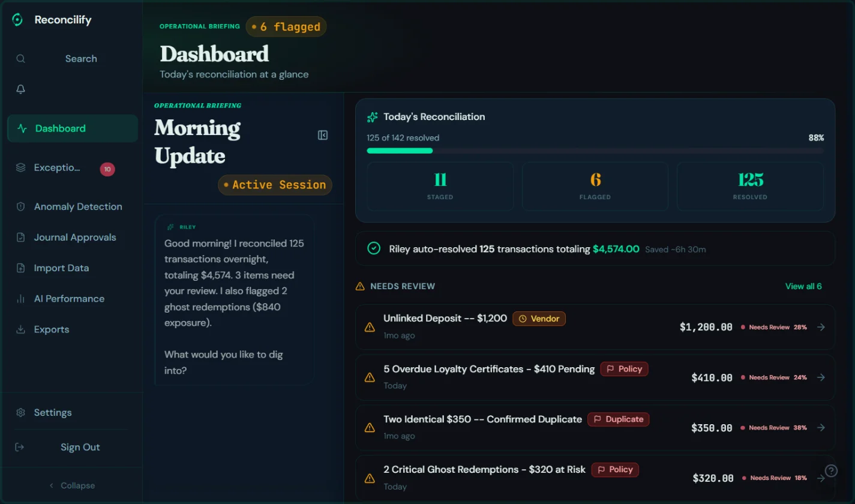Image resolution: width=855 pixels, height=504 pixels.
Task: Open Import Data via its file-upload icon
Action: tap(20, 268)
